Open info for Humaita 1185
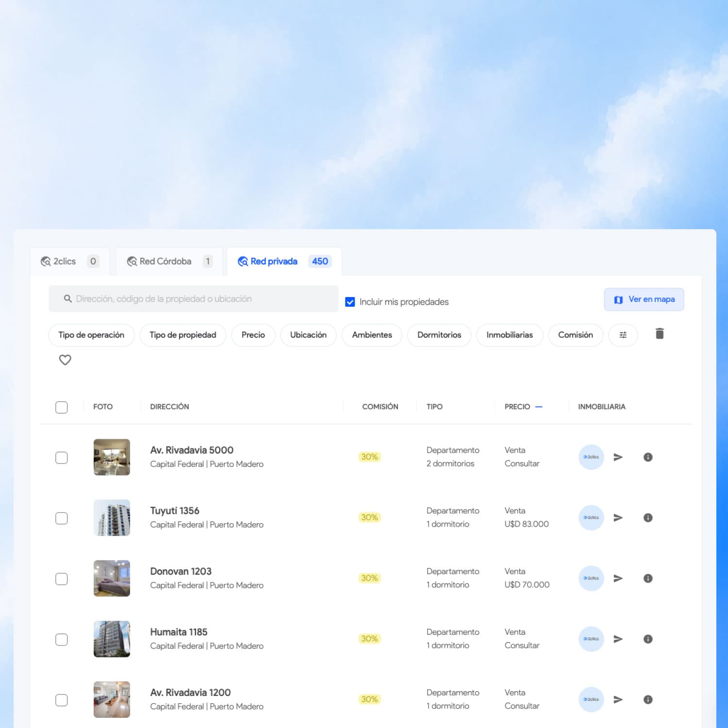 click(648, 639)
